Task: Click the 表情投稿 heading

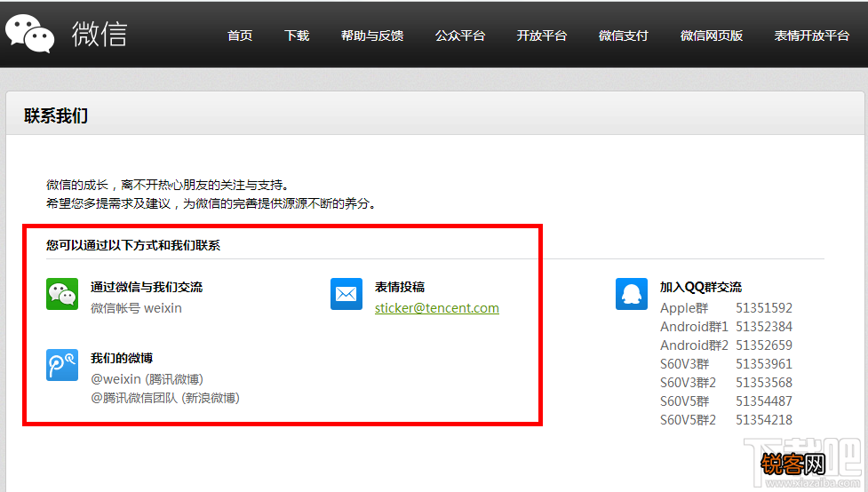Action: pyautogui.click(x=400, y=287)
